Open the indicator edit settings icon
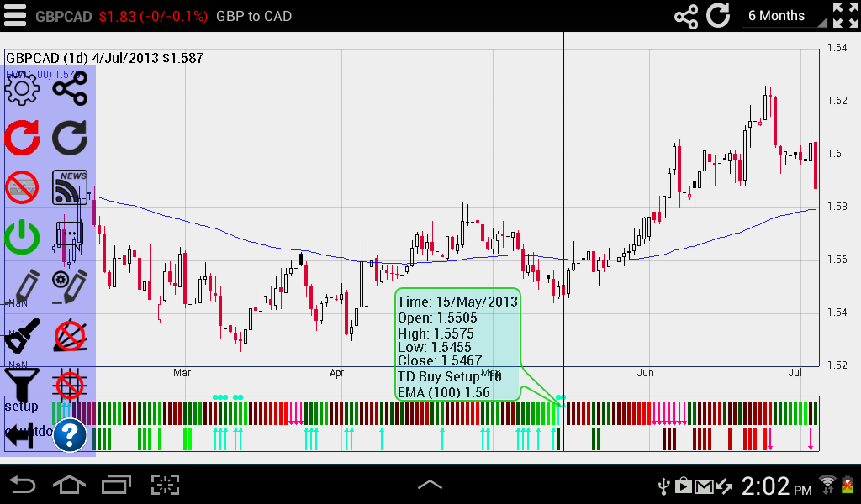 pyautogui.click(x=70, y=288)
